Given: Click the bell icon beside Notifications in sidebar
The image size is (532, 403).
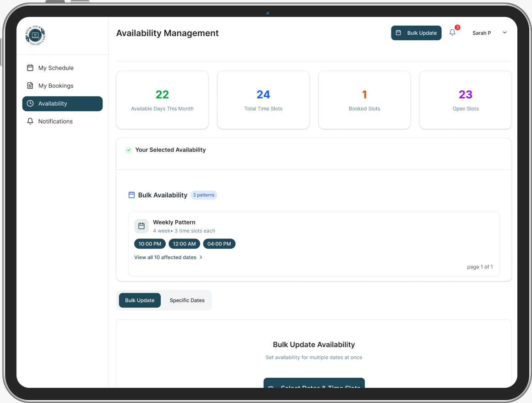Looking at the screenshot, I should click(30, 121).
